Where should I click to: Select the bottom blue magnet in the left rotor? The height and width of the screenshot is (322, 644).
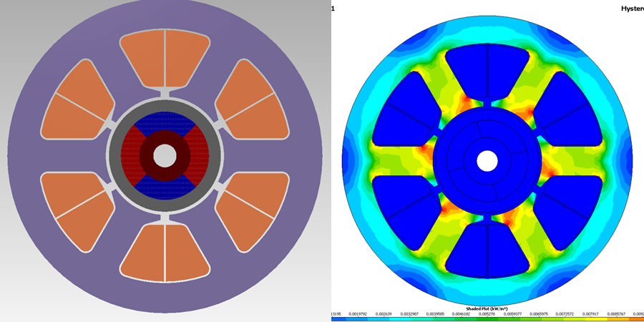(165, 190)
